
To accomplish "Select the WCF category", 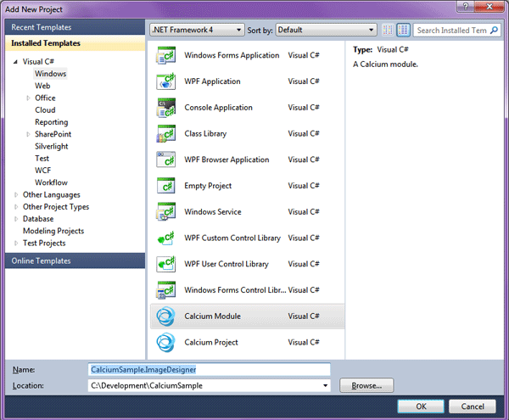I will (x=43, y=171).
